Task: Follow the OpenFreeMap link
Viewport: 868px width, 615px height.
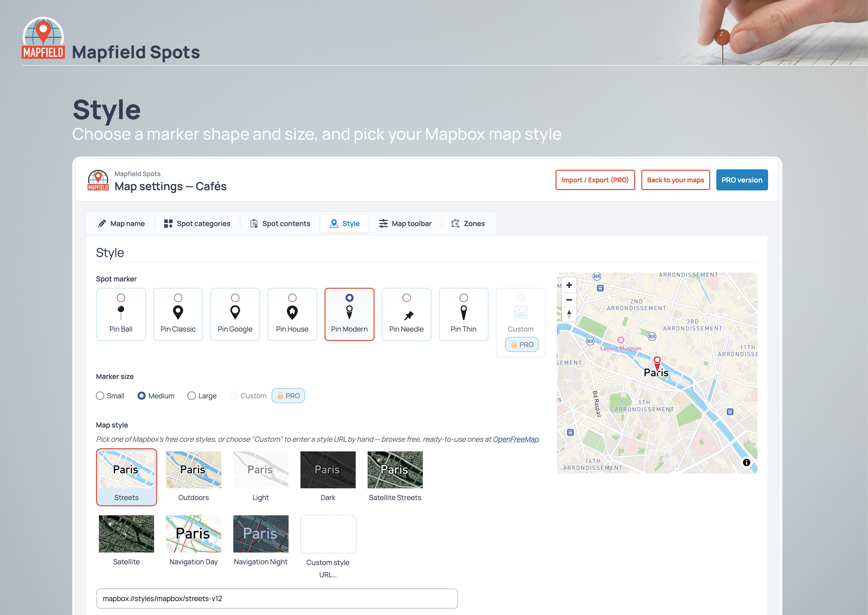Action: coord(515,439)
